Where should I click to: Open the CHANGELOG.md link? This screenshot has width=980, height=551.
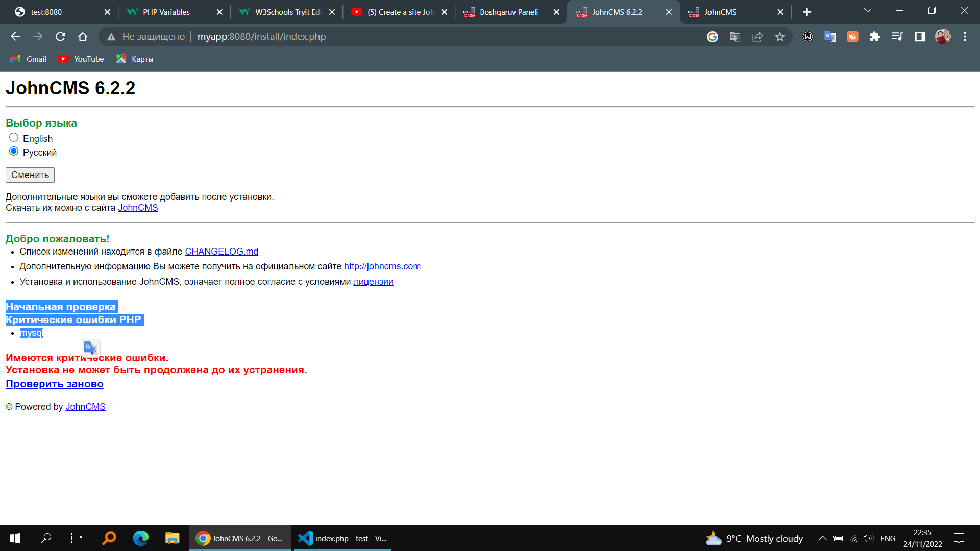(222, 252)
